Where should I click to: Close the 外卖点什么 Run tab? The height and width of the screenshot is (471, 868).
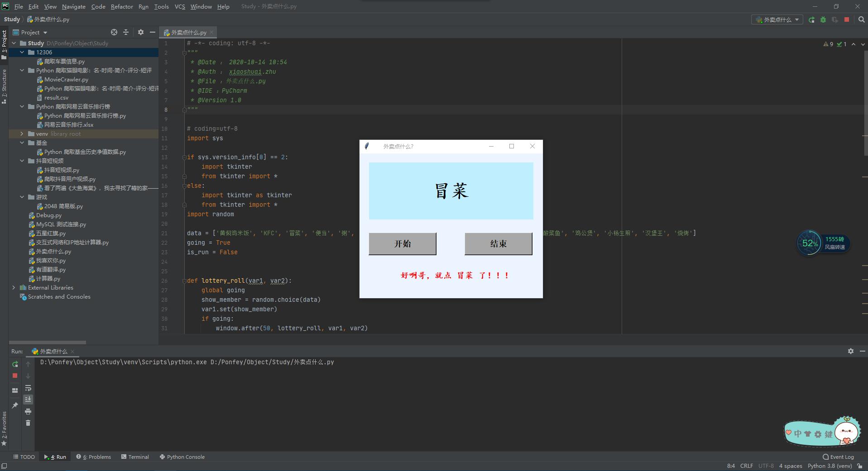point(72,352)
